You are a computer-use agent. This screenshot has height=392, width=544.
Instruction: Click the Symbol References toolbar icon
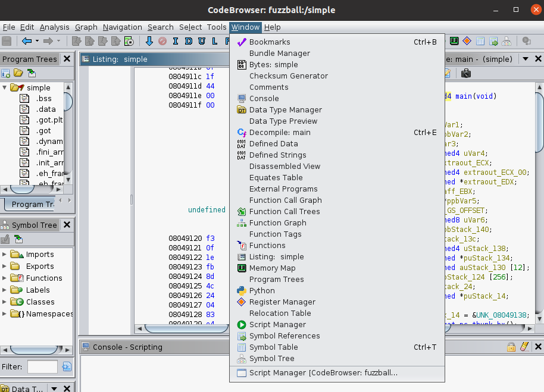point(493,41)
